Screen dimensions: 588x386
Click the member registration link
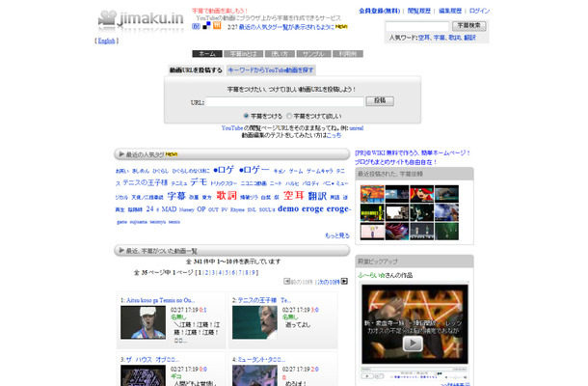coord(379,11)
